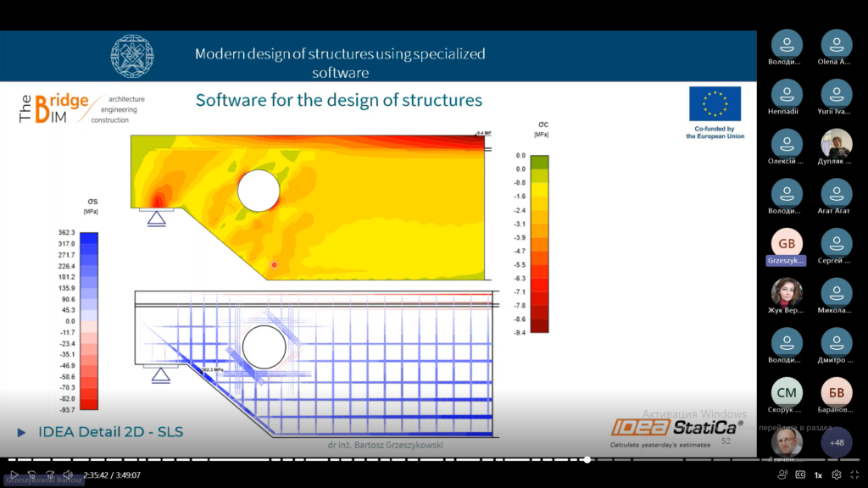Click the Yurii Iva participant avatar
Viewport: 868px width, 488px height.
pos(837,93)
